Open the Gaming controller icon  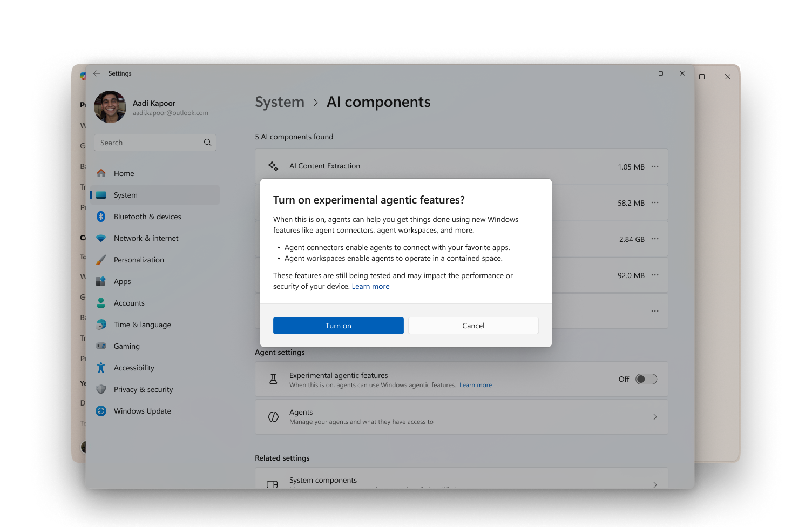(101, 346)
